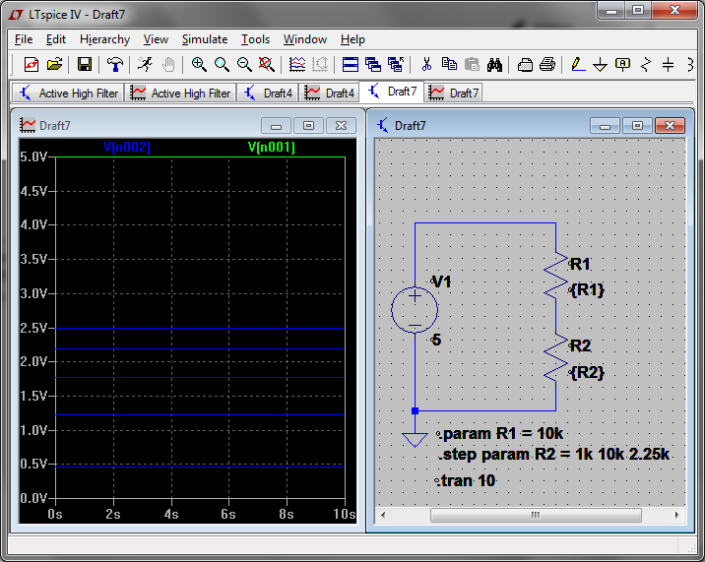Image resolution: width=705 pixels, height=562 pixels.
Task: Open the Hierarchy menu
Action: (105, 39)
